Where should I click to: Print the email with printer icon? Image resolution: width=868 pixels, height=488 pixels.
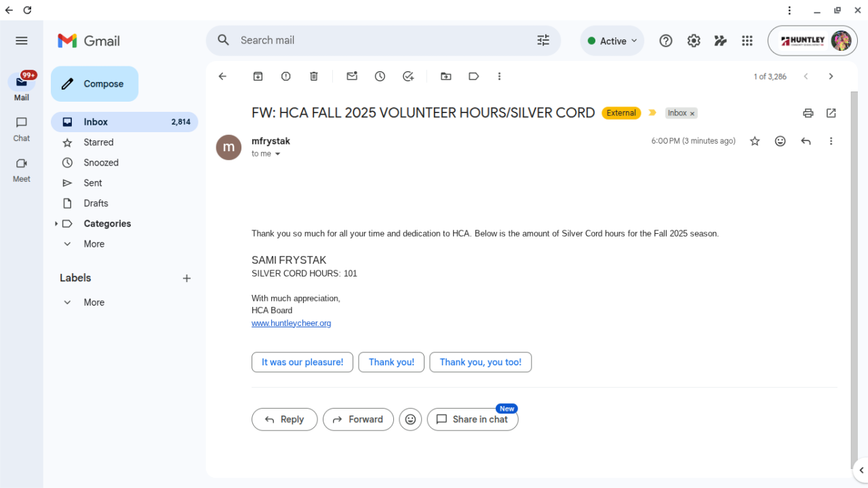pyautogui.click(x=808, y=113)
